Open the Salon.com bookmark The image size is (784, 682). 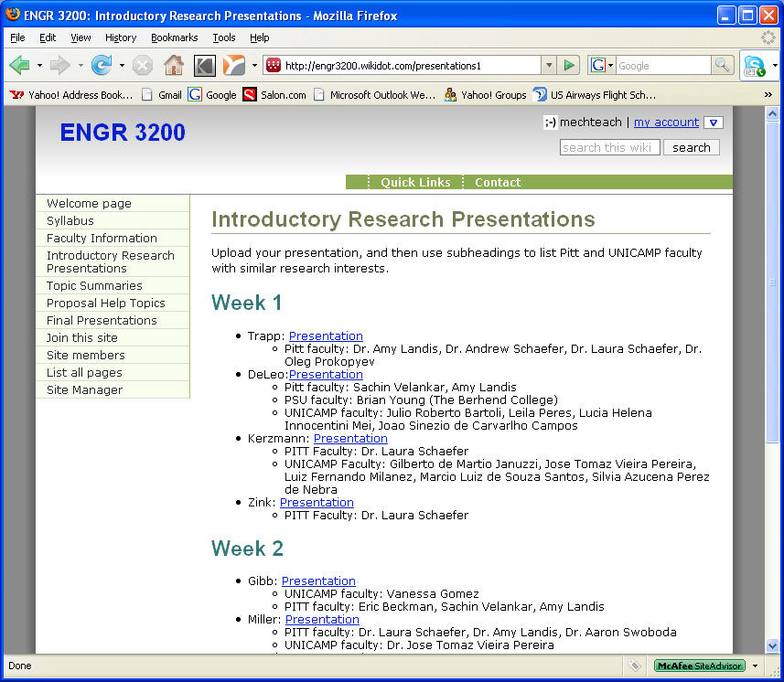274,94
